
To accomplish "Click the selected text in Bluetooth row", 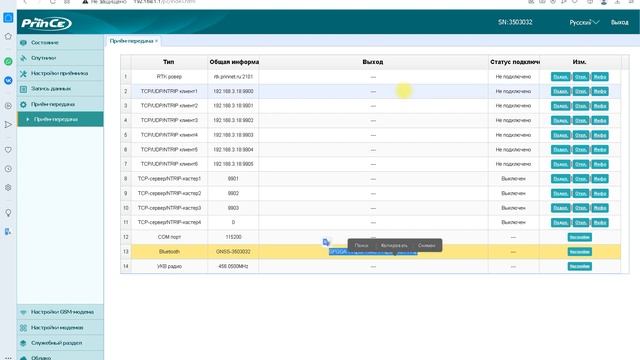I will (x=373, y=252).
